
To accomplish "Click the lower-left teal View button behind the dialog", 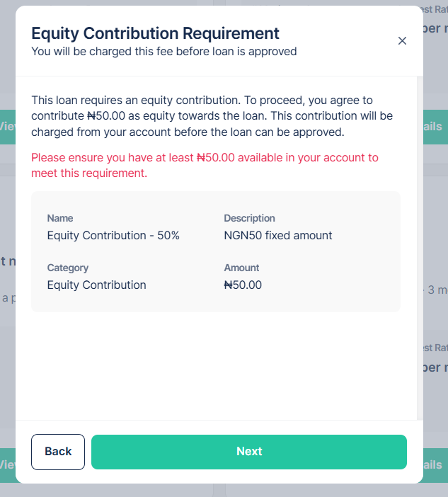I will [8, 465].
